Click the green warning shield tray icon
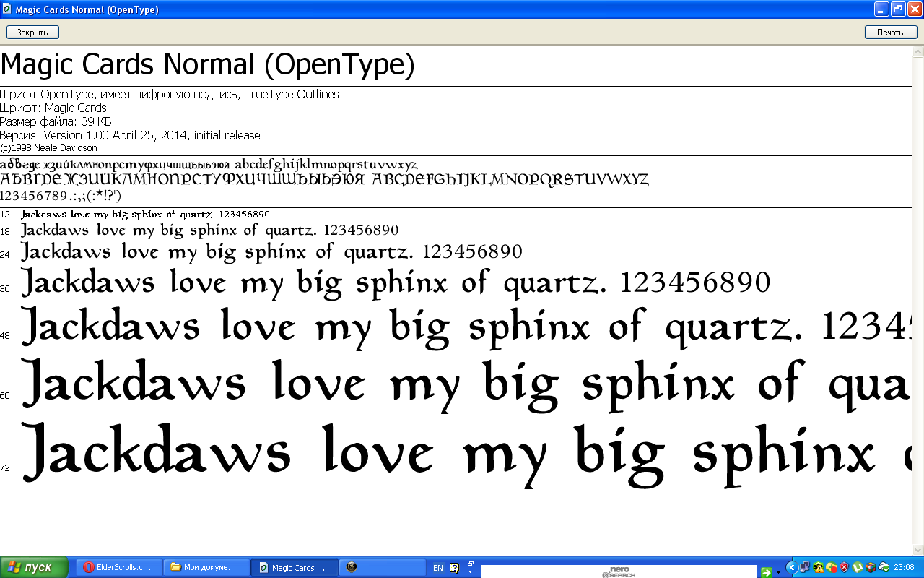Screen dimensions: 924x578 point(819,568)
